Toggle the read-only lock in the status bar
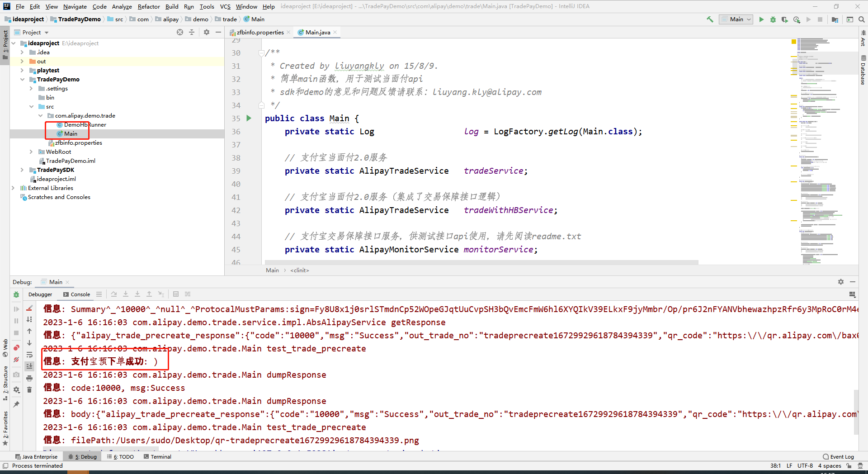 coord(849,465)
